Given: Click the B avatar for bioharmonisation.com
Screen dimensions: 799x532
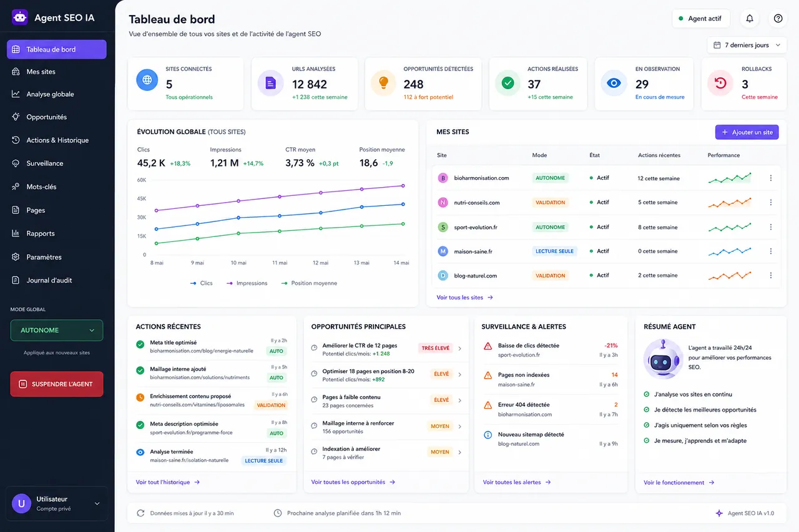Looking at the screenshot, I should pyautogui.click(x=443, y=178).
